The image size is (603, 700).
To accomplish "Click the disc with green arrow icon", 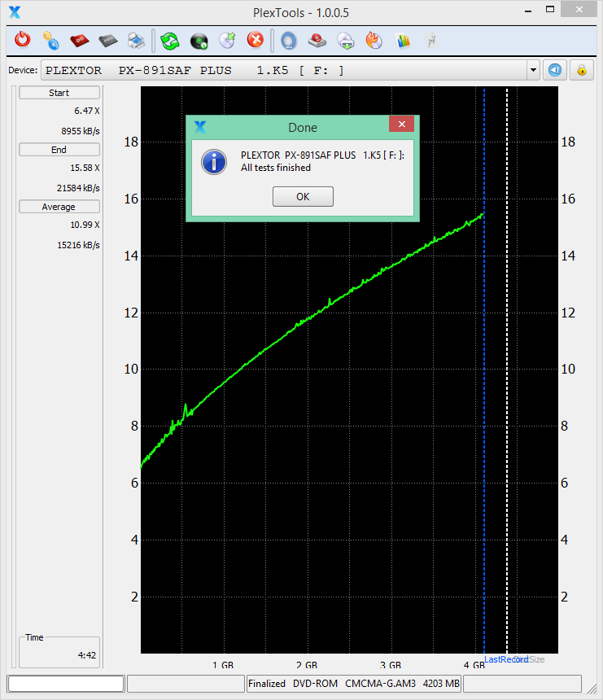I will [228, 40].
